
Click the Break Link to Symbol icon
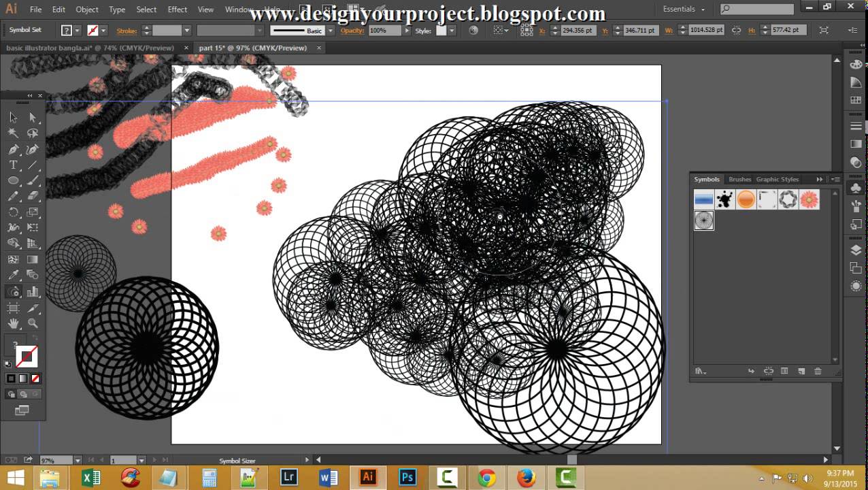pos(768,371)
